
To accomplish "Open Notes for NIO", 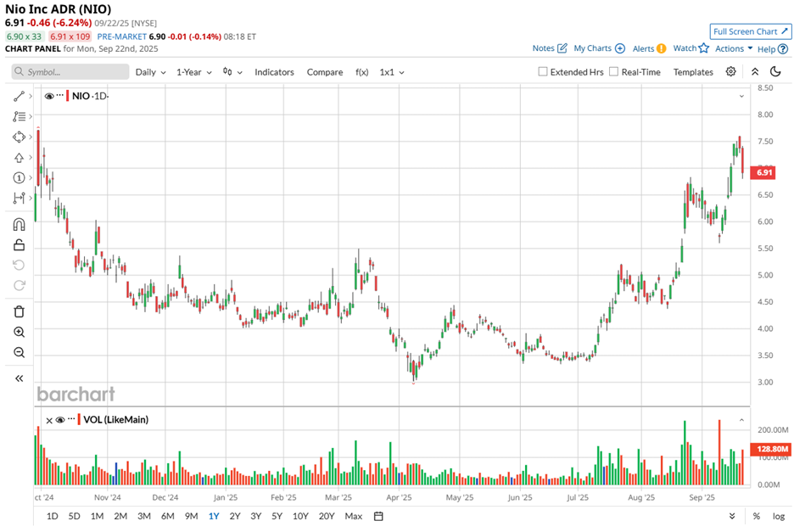I will pos(550,48).
